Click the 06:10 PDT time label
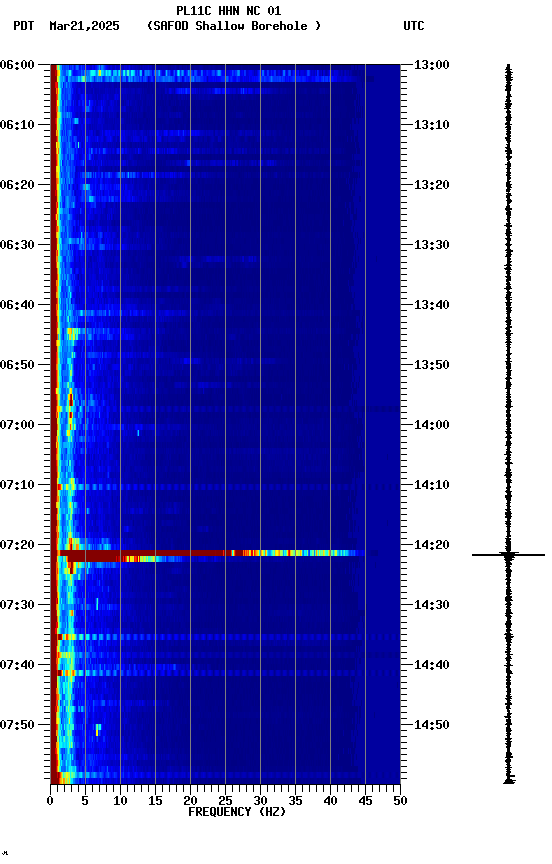 (x=17, y=125)
